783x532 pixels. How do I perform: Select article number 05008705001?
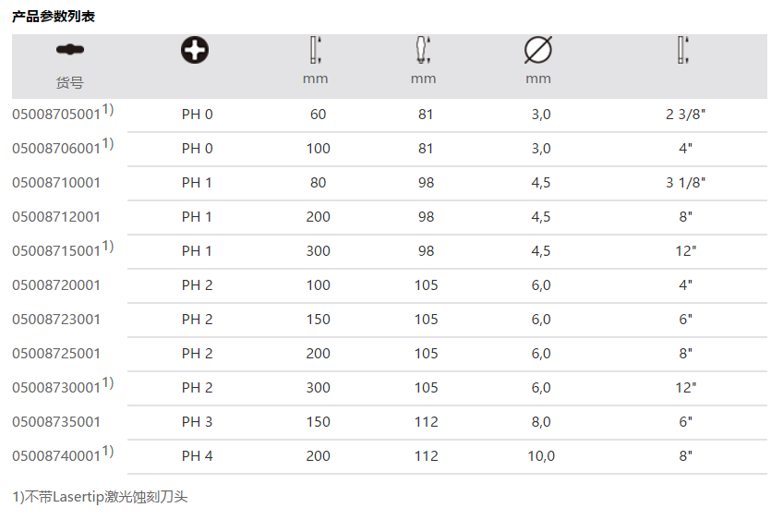click(55, 115)
